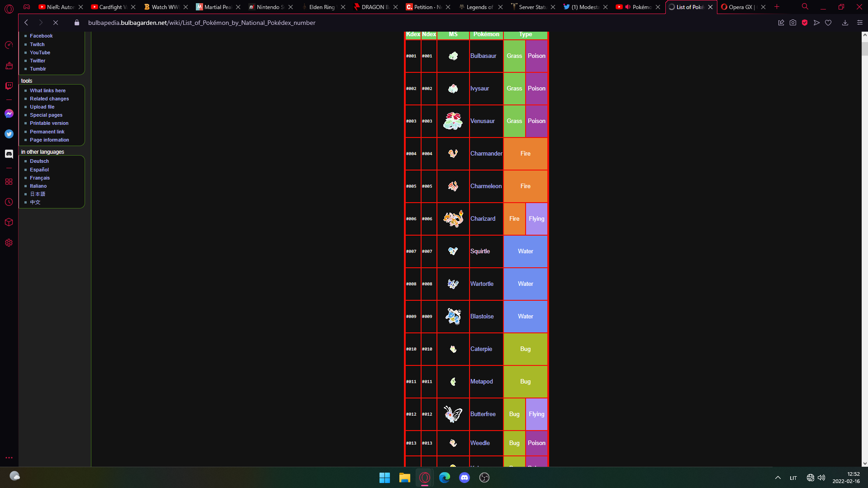Open the Tumblr link in sidebar
Screen dimensions: 868x488
point(38,69)
